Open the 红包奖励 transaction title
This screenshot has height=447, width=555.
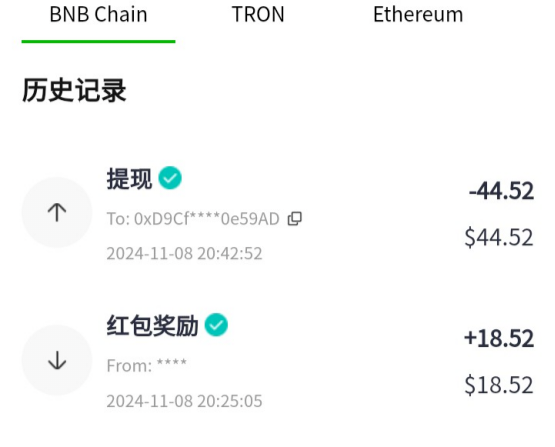[x=152, y=326]
